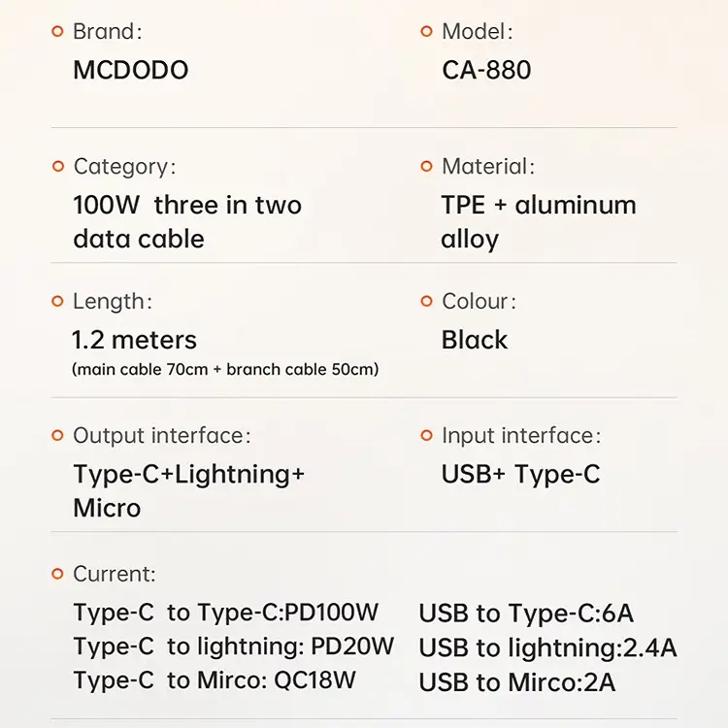Click the CA-880 model number
This screenshot has width=728, height=728.
click(x=486, y=70)
